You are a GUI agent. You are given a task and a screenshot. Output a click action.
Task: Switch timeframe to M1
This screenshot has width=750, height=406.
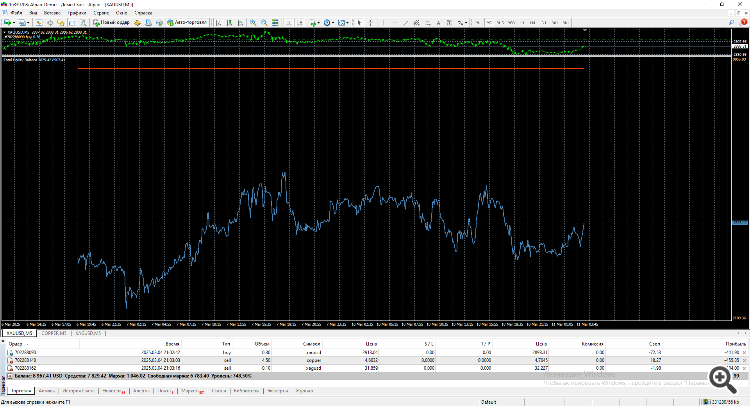point(477,22)
